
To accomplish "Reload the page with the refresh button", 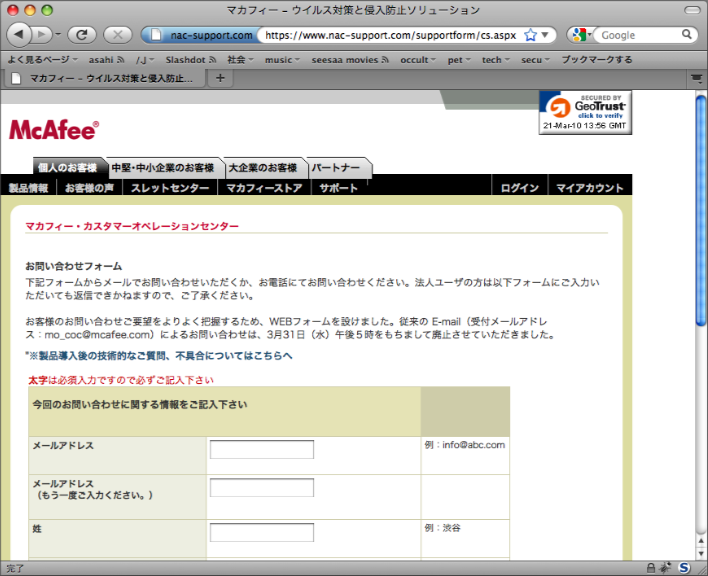I will coord(82,35).
